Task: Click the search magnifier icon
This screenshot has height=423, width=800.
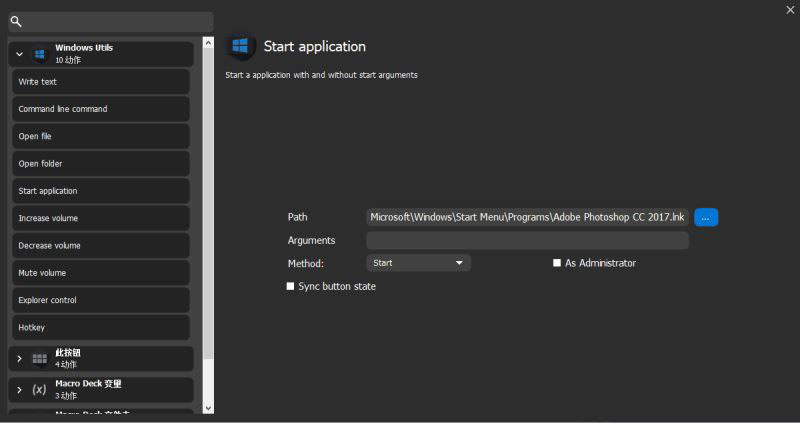Action: (16, 21)
